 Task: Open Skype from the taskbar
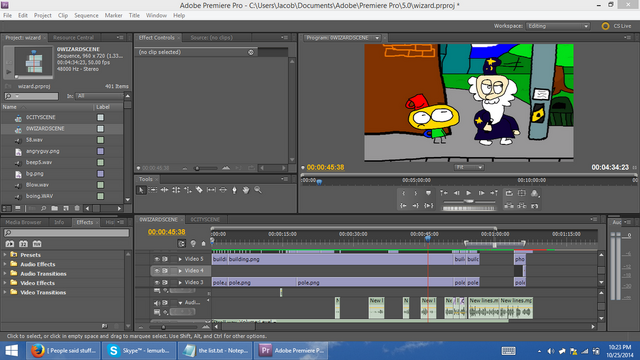[139, 351]
